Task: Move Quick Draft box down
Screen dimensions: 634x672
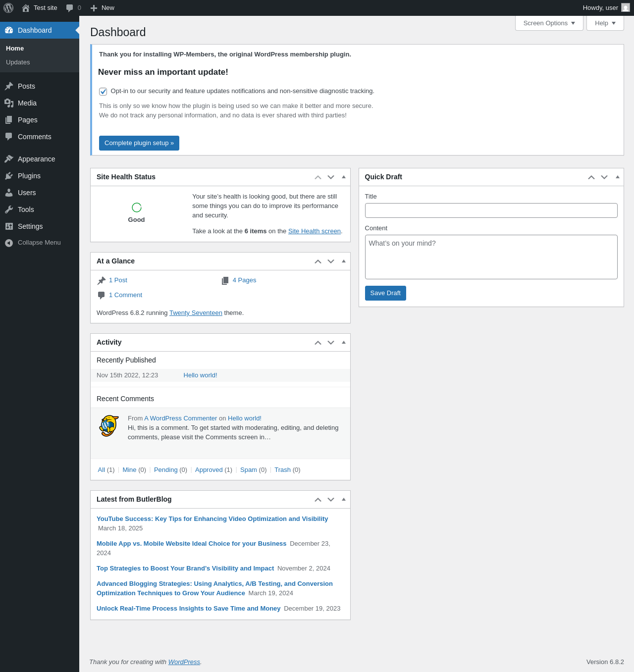Action: [x=604, y=177]
